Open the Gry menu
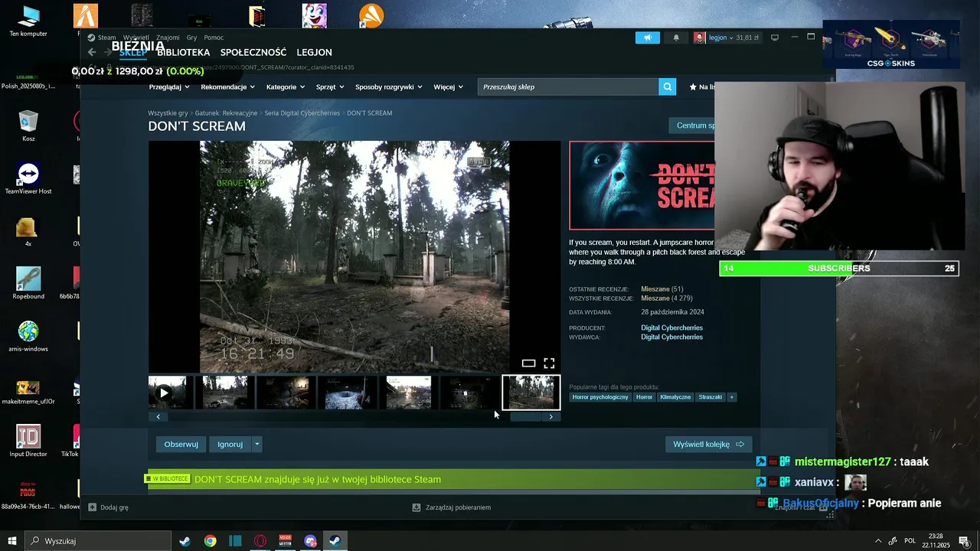 coord(191,37)
